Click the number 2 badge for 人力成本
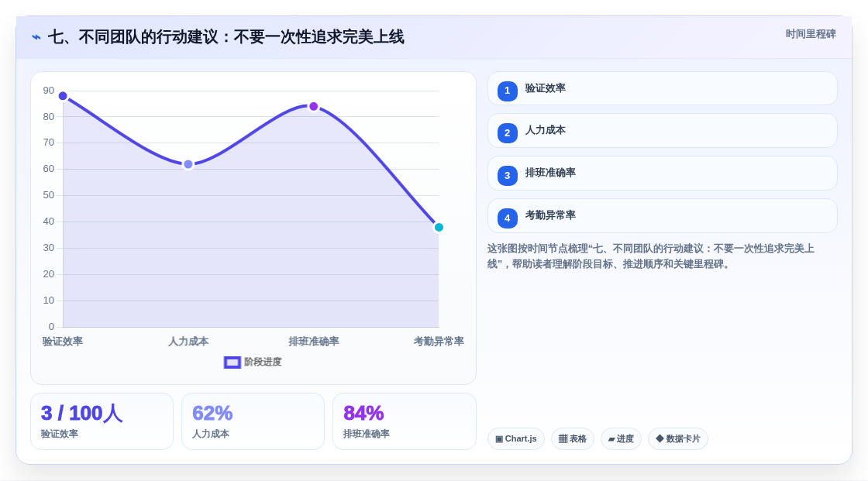This screenshot has width=868, height=481. pyautogui.click(x=507, y=133)
